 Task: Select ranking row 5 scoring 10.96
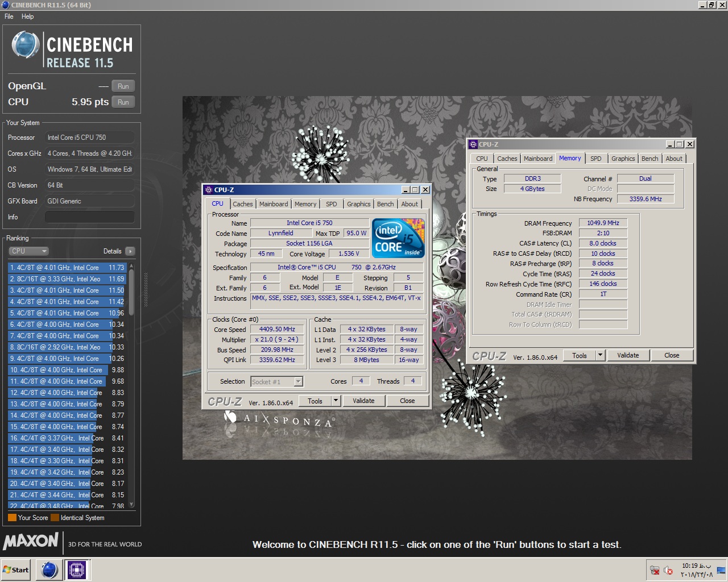pos(67,313)
